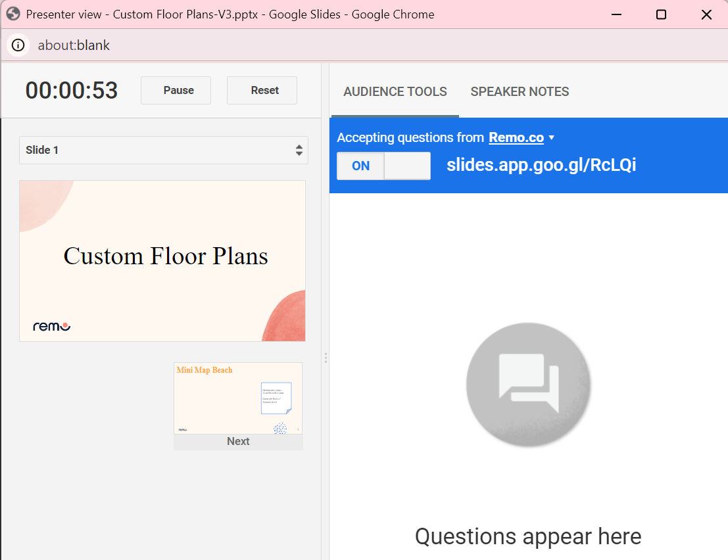The image size is (728, 560).
Task: Click the gray Q&A chat bubbles icon
Action: point(528,384)
